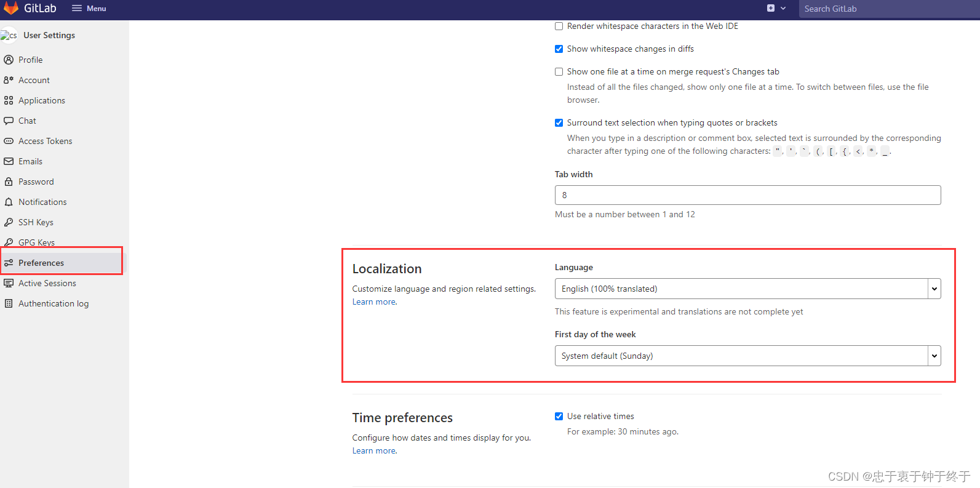
Task: Open First day of the week dropdown
Action: [747, 356]
